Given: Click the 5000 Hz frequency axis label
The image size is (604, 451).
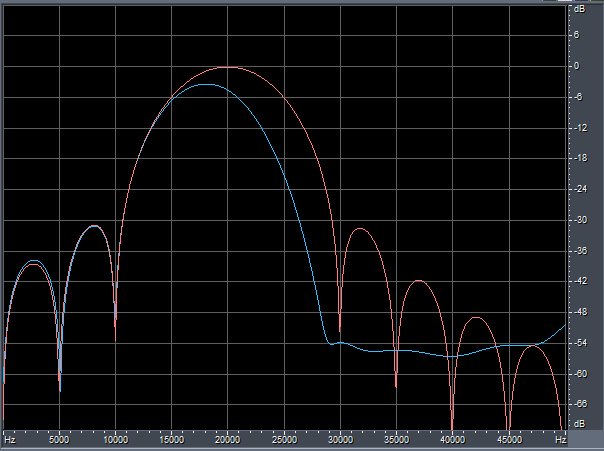Looking at the screenshot, I should point(59,440).
